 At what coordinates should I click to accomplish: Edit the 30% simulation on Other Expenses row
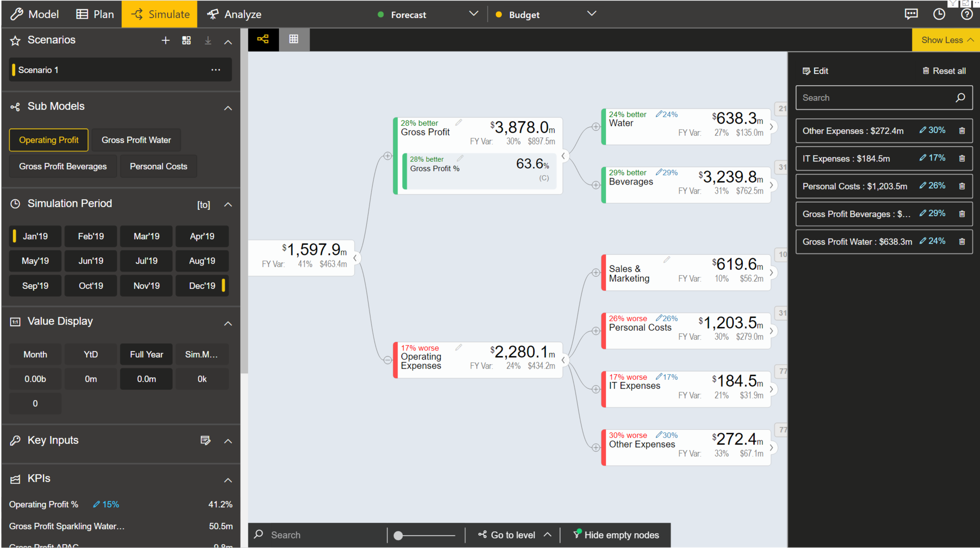[932, 130]
